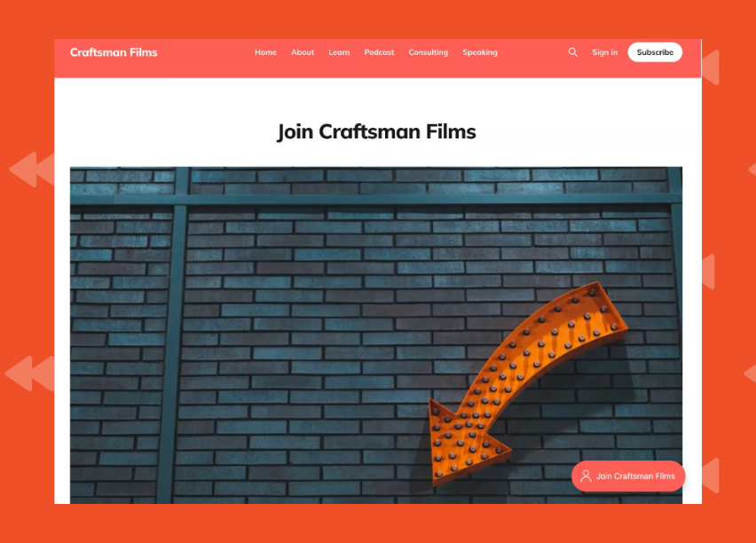Open the About page

[x=303, y=52]
